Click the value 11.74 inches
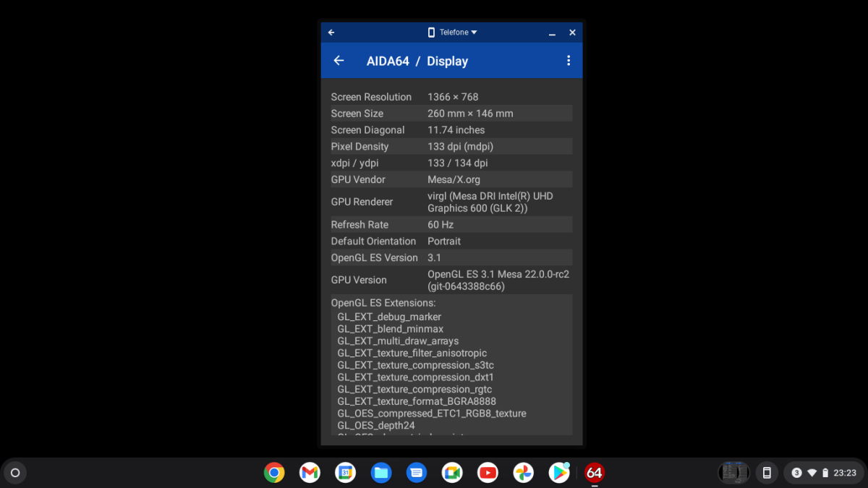This screenshot has width=868, height=488. tap(456, 130)
